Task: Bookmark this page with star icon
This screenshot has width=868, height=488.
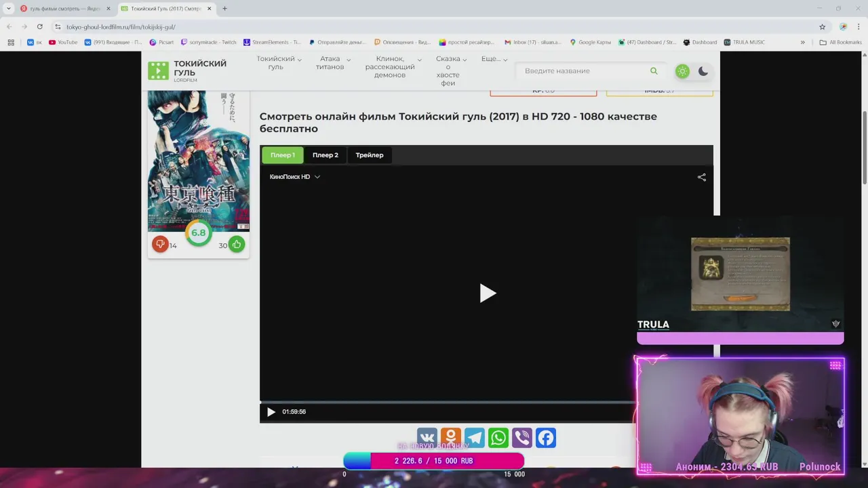Action: [823, 26]
